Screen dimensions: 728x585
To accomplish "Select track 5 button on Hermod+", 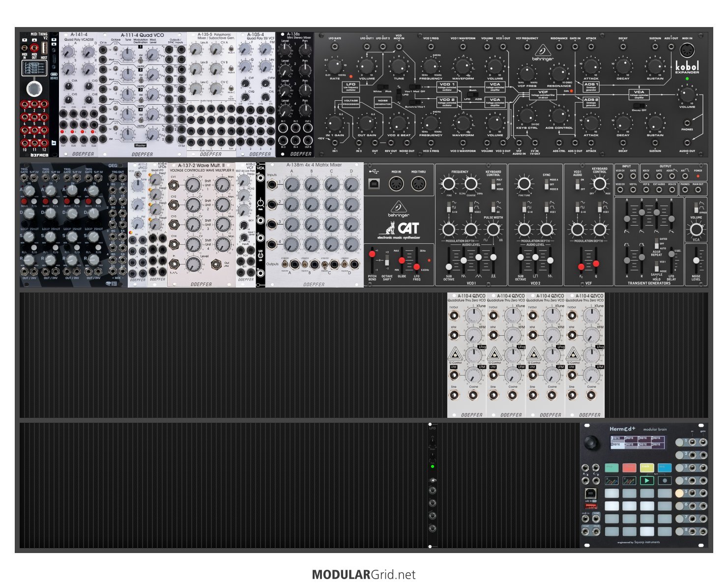I will coord(680,493).
